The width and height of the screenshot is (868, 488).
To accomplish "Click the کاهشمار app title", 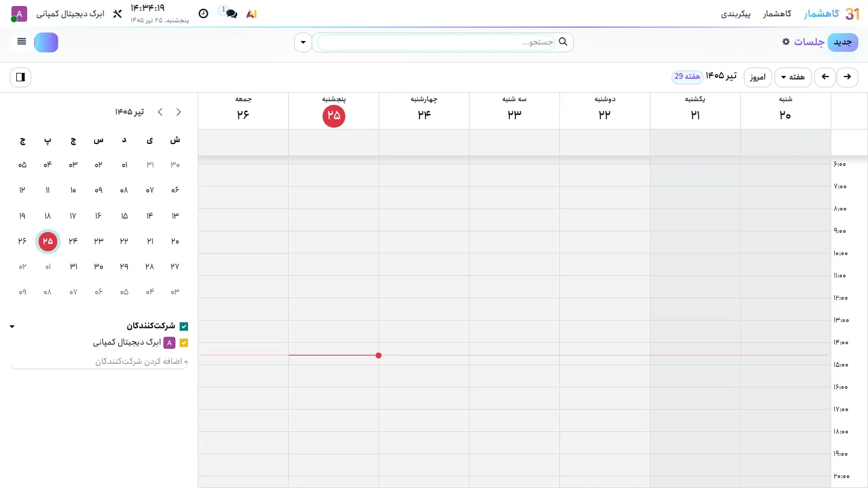I will [822, 14].
